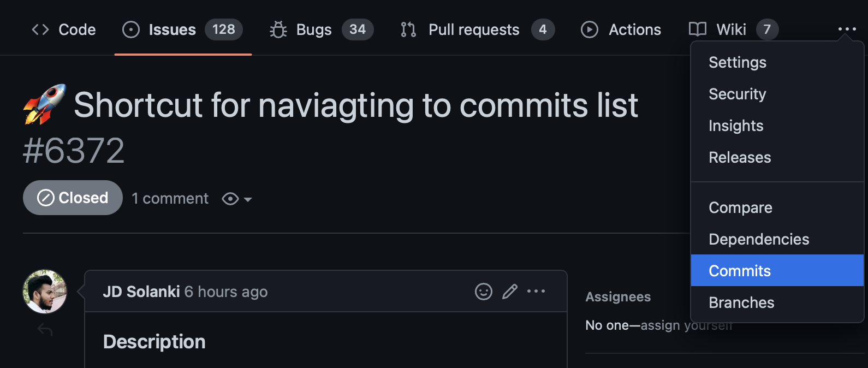Viewport: 868px width, 368px height.
Task: Switch to the Issues tab
Action: pos(172,29)
